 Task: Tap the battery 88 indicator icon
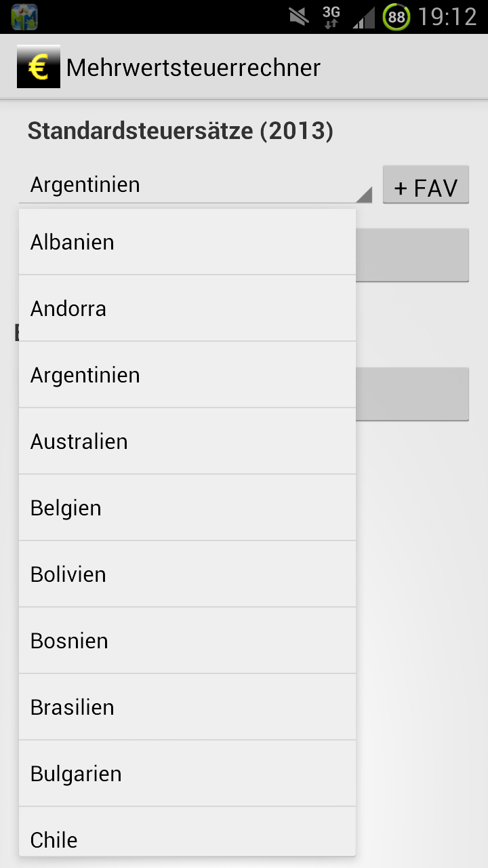point(396,17)
